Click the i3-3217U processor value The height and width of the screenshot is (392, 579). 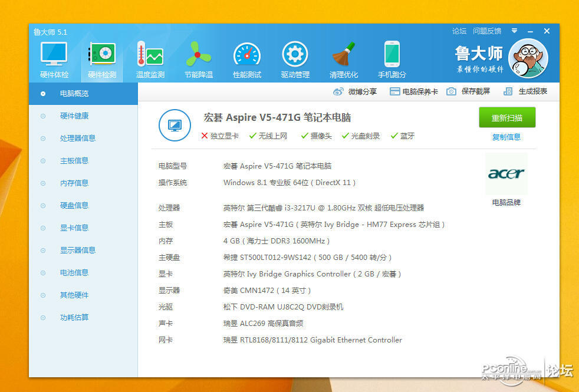324,208
